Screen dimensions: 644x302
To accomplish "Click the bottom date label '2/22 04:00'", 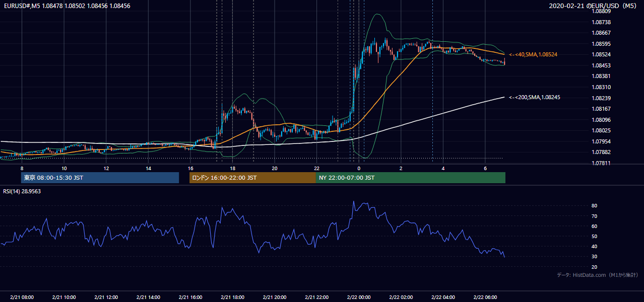I will [442, 297].
